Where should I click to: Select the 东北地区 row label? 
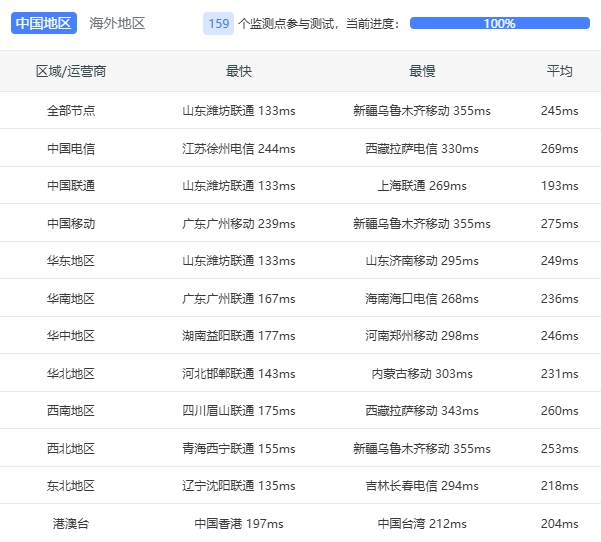click(x=71, y=486)
